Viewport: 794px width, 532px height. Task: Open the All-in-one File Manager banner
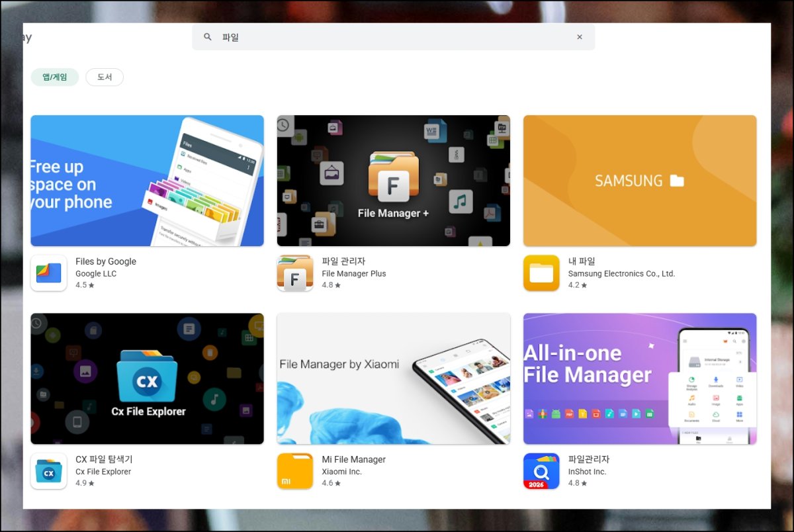point(640,378)
